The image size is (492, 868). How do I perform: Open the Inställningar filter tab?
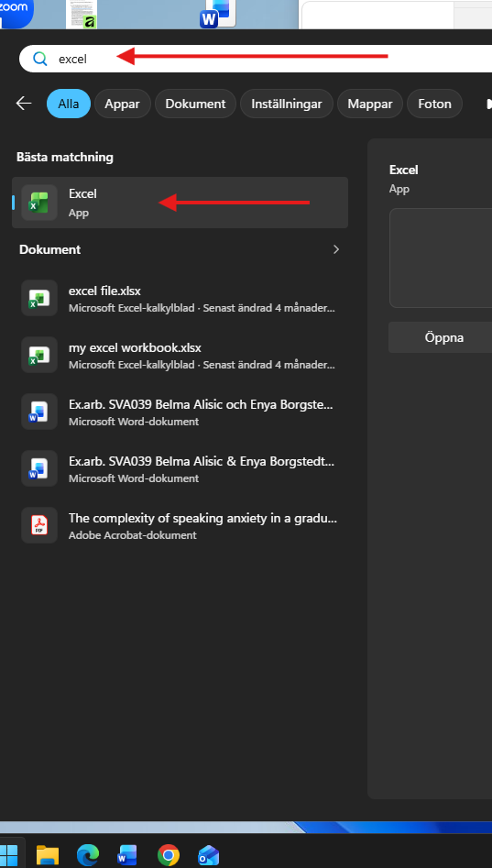coord(287,104)
